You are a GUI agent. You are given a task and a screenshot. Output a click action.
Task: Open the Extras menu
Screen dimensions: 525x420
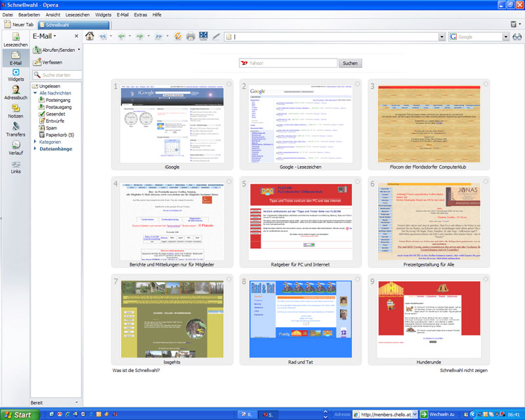tap(140, 14)
